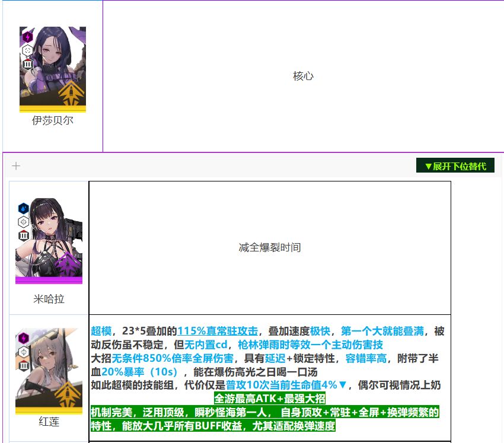Click the 伊莎贝尔 name link
Image resolution: width=504 pixels, height=443 pixels.
(53, 120)
